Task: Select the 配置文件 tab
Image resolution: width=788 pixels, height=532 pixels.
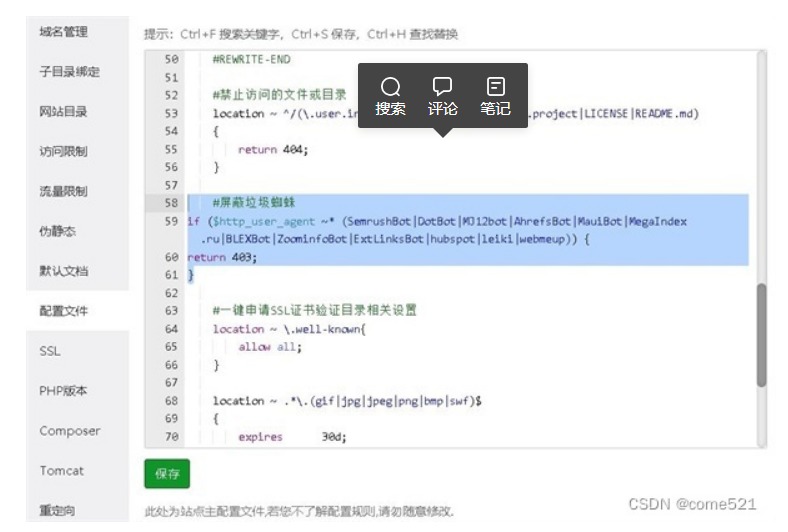Action: pyautogui.click(x=64, y=311)
